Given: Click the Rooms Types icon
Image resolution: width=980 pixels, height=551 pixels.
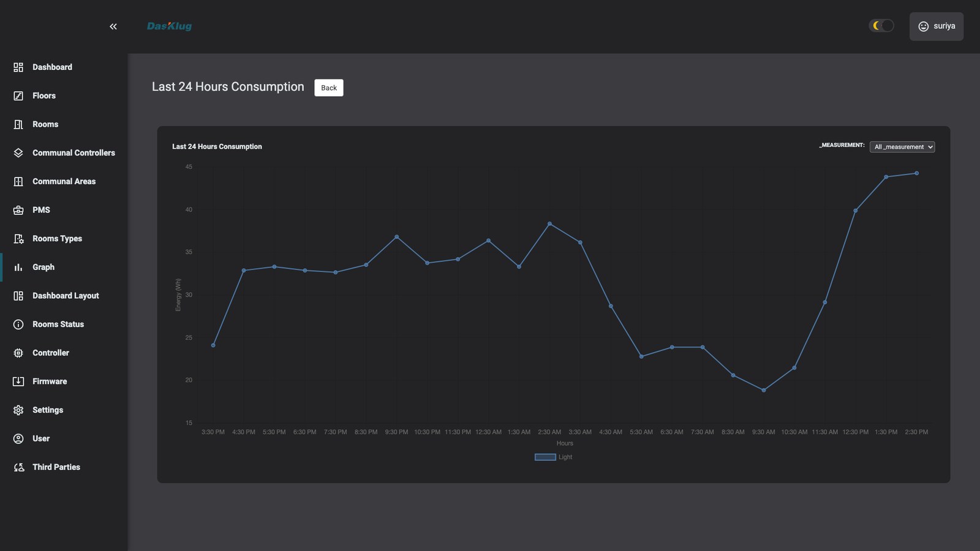Looking at the screenshot, I should pyautogui.click(x=18, y=239).
